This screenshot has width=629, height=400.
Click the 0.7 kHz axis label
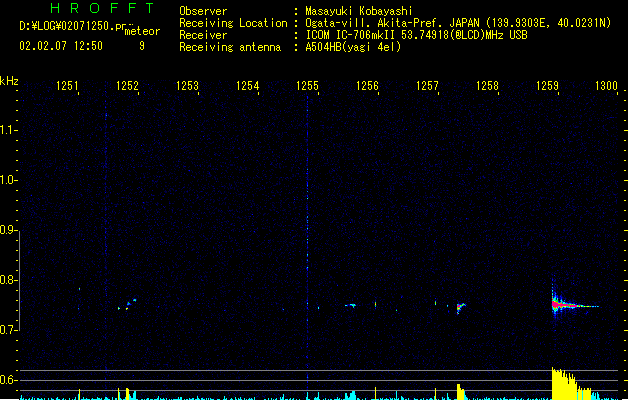(x=8, y=330)
